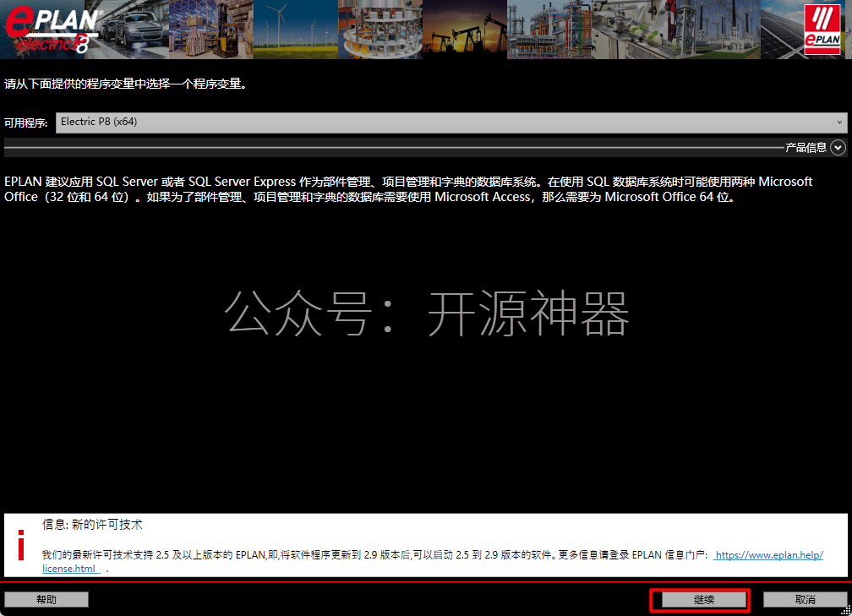Viewport: 852px width, 616px height.
Task: Click the 继续 (Continue) button
Action: 703,599
